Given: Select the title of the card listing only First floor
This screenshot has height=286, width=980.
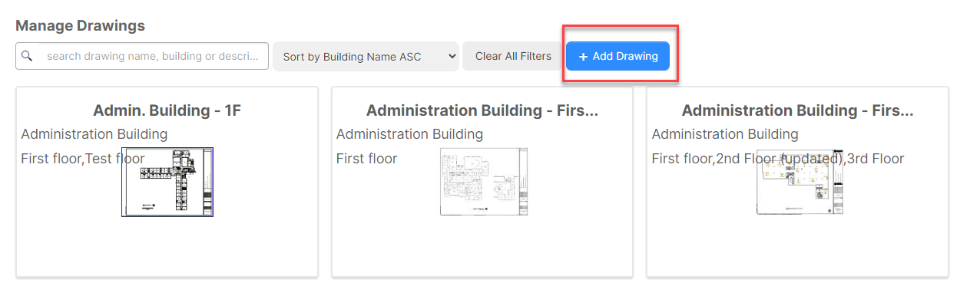Looking at the screenshot, I should pyautogui.click(x=482, y=110).
